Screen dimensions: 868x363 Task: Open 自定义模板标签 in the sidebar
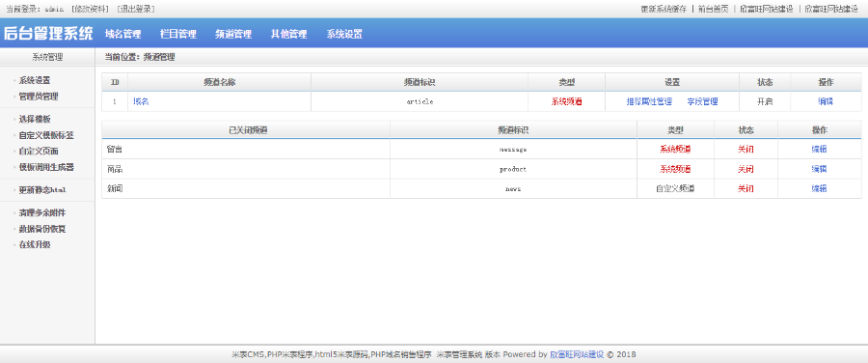click(x=46, y=135)
